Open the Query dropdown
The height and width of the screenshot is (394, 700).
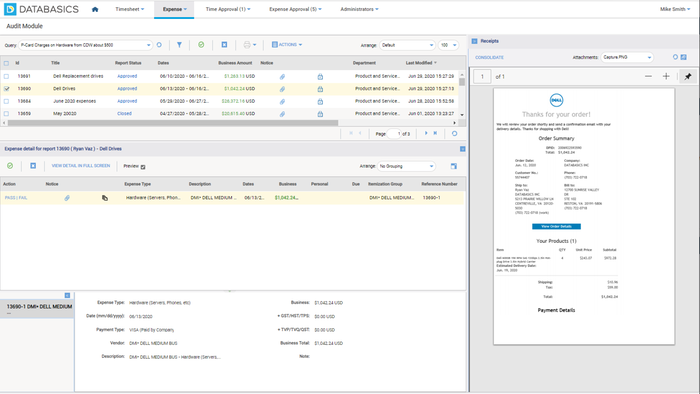[85, 45]
